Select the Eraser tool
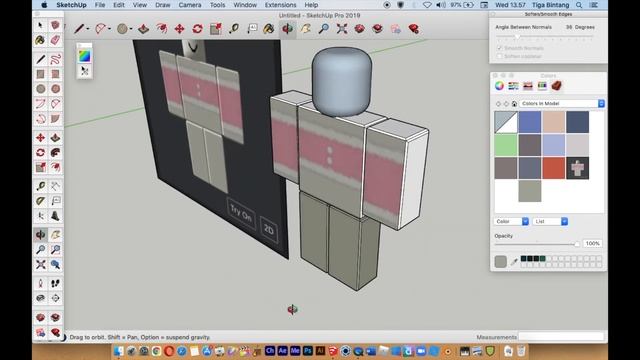This screenshot has height=360, width=640. point(56,40)
